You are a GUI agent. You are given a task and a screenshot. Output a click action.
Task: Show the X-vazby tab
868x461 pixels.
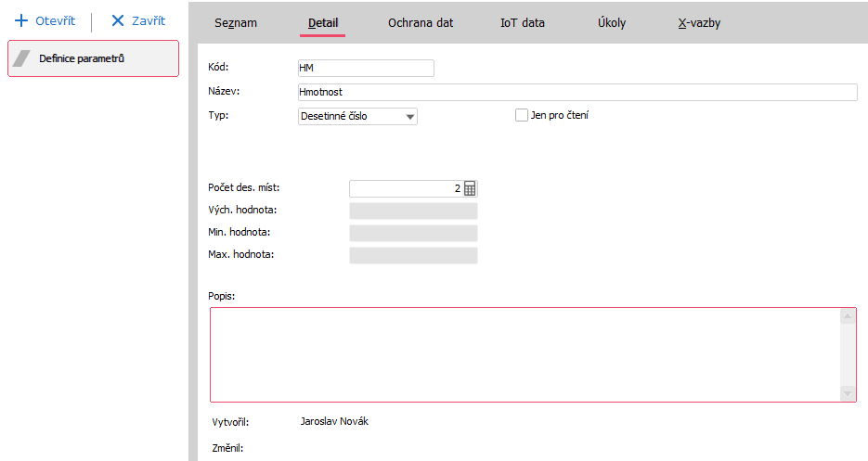699,22
